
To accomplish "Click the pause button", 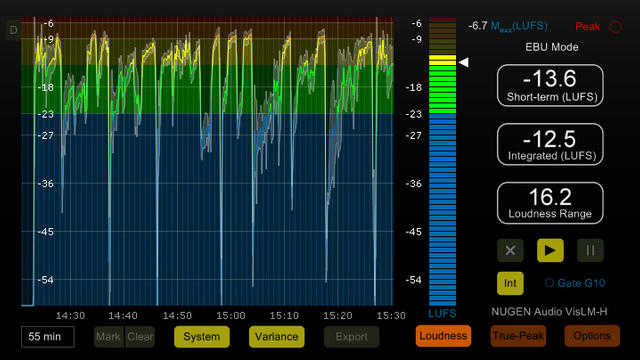I will coord(590,250).
